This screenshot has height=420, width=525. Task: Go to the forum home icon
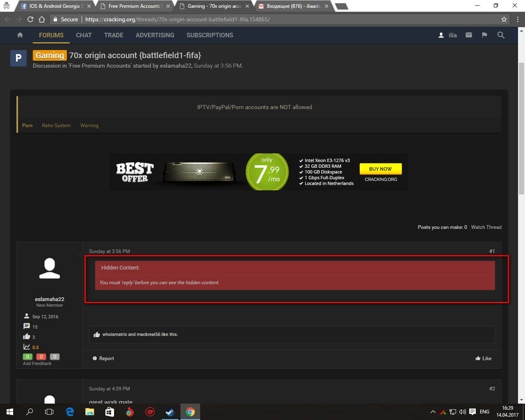20,35
